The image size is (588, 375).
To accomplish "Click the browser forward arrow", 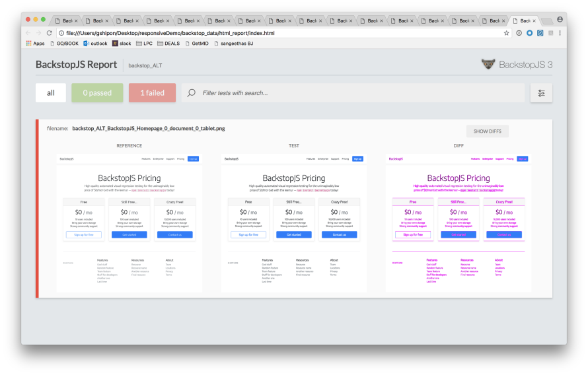I will [38, 33].
